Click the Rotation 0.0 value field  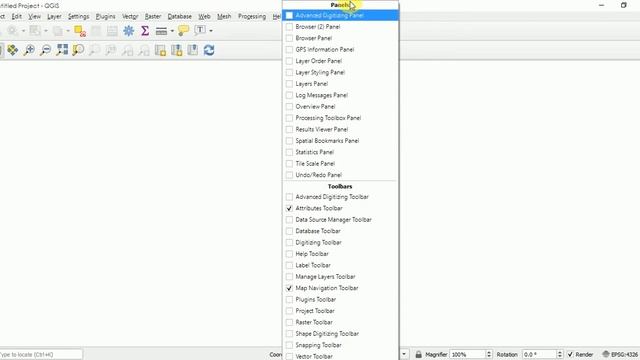click(x=539, y=354)
